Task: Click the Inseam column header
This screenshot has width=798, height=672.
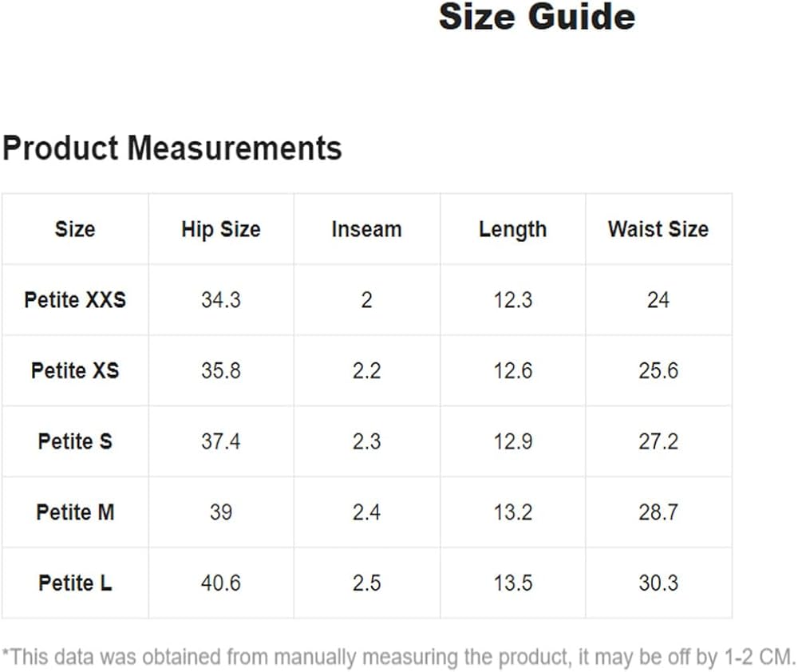Action: tap(366, 230)
